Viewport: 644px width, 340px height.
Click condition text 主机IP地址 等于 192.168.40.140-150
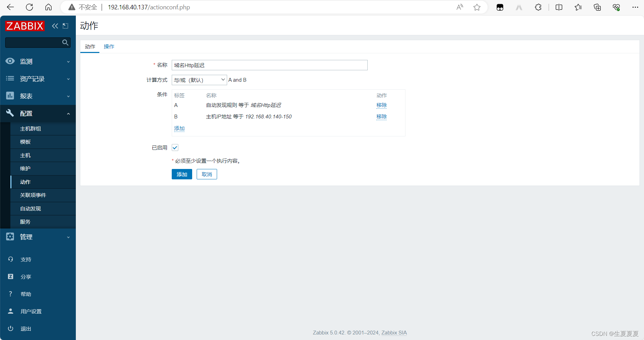click(x=249, y=117)
